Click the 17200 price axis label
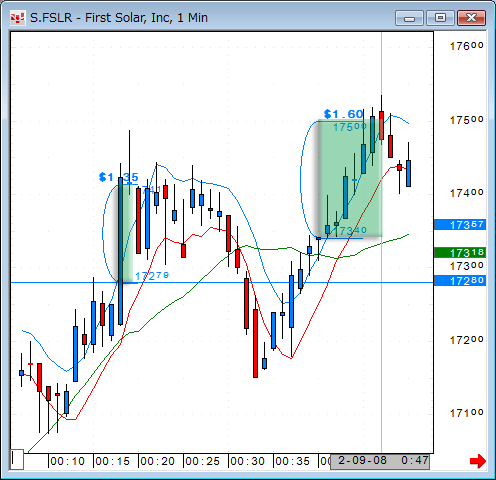 tap(466, 340)
